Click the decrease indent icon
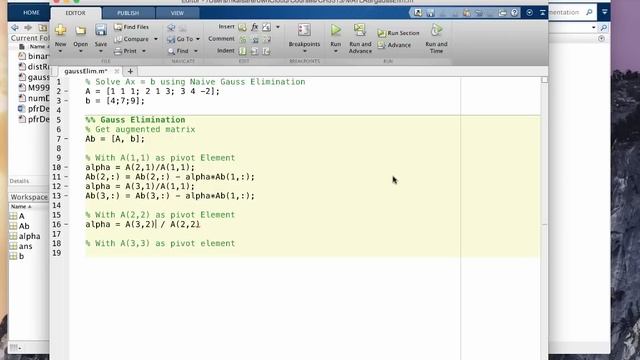This screenshot has height=360, width=640. 267,51
